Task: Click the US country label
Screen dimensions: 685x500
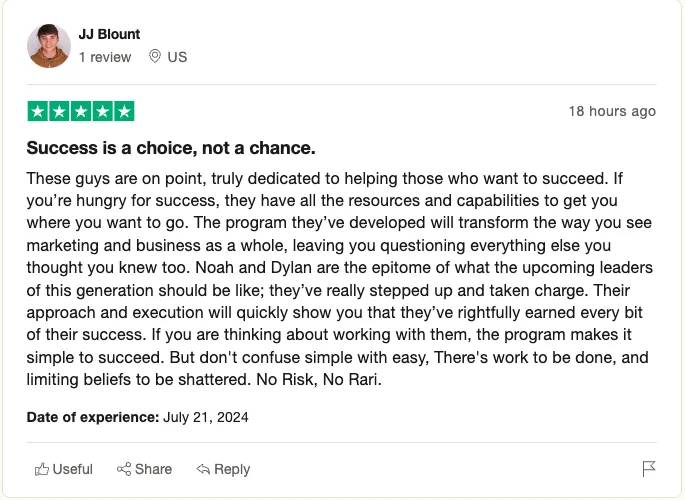Action: [177, 57]
